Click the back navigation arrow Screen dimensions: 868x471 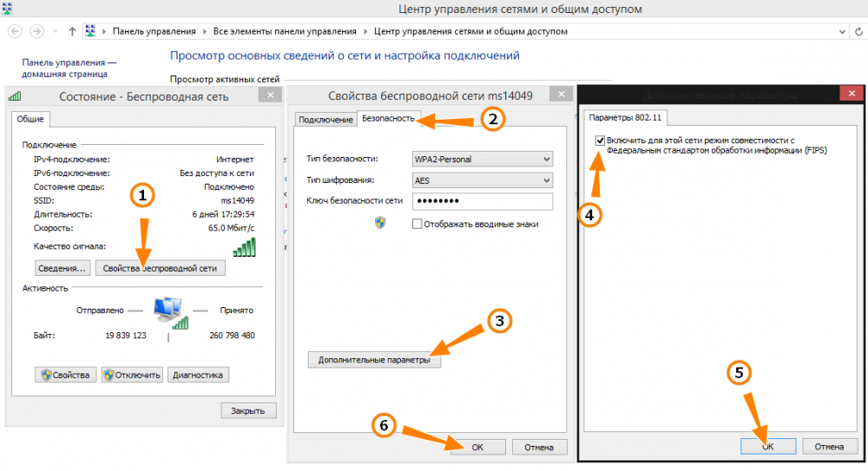15,31
